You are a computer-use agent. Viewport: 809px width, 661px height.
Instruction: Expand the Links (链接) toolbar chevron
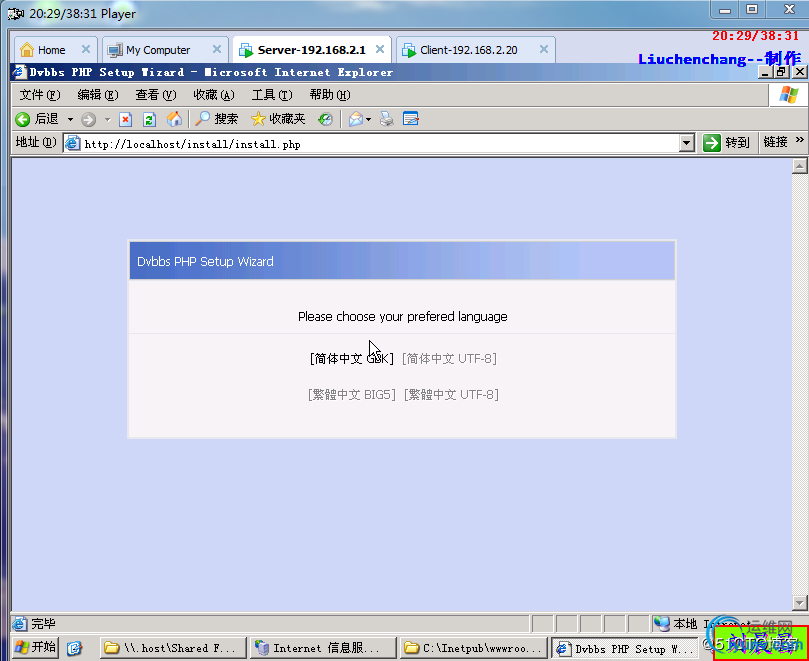click(800, 140)
